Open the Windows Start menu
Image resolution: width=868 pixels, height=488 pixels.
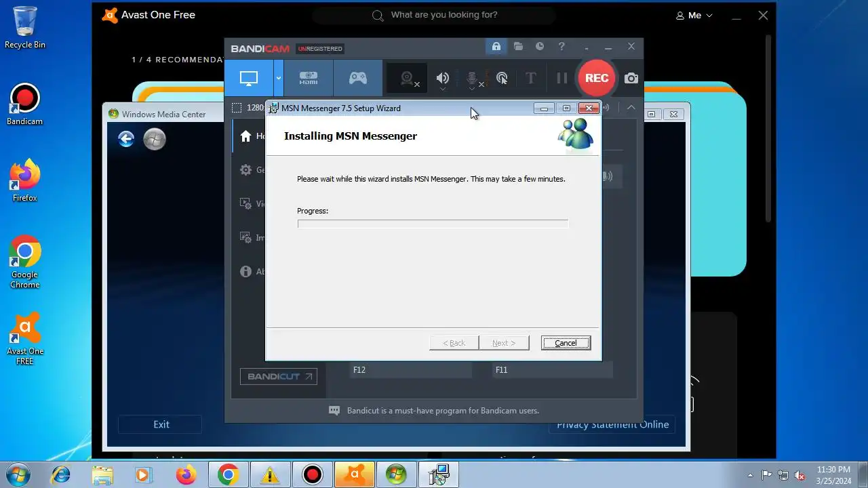(x=18, y=474)
